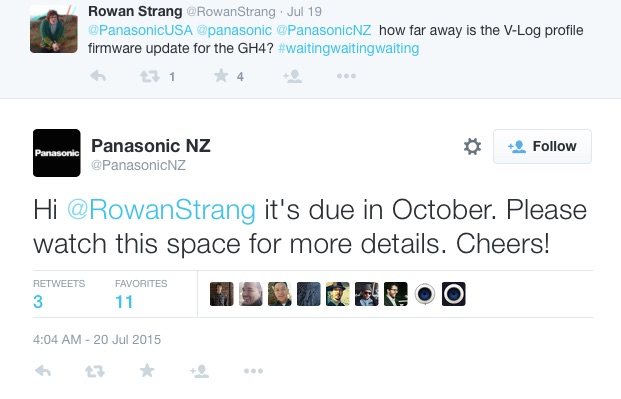
Task: View the list of 3 retweets
Action: pyautogui.click(x=59, y=294)
